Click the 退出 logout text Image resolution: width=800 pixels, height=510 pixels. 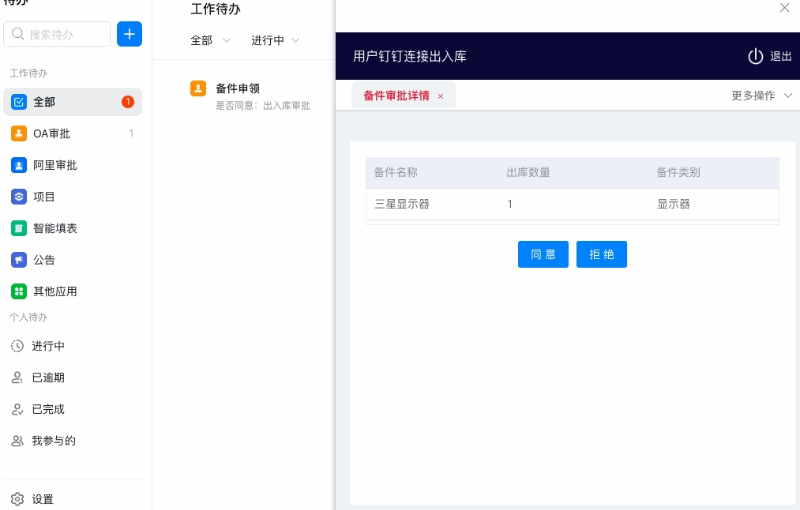[x=781, y=56]
